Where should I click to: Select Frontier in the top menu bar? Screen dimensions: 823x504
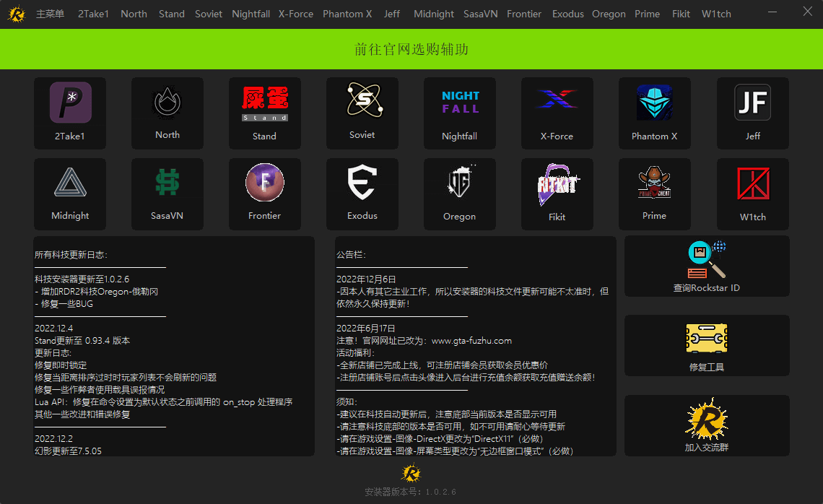point(524,14)
